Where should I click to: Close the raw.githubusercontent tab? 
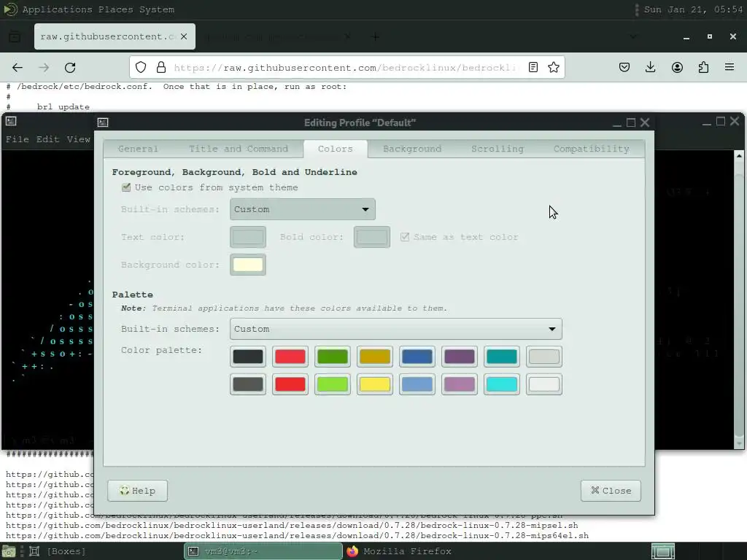click(184, 36)
